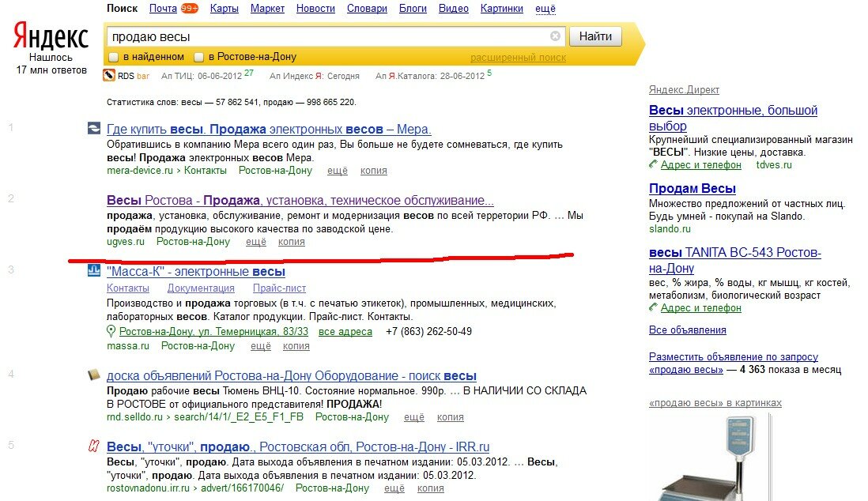Click the selldo notice board favicon
Viewport: 868px width, 501px height.
(94, 375)
